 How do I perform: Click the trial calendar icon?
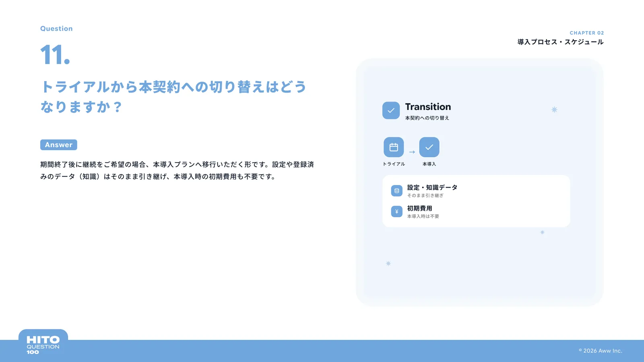point(394,147)
